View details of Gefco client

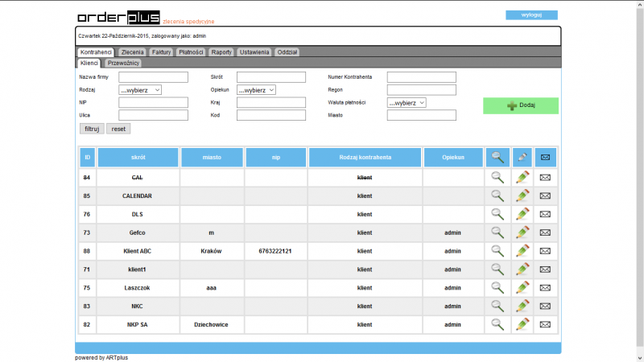point(497,232)
